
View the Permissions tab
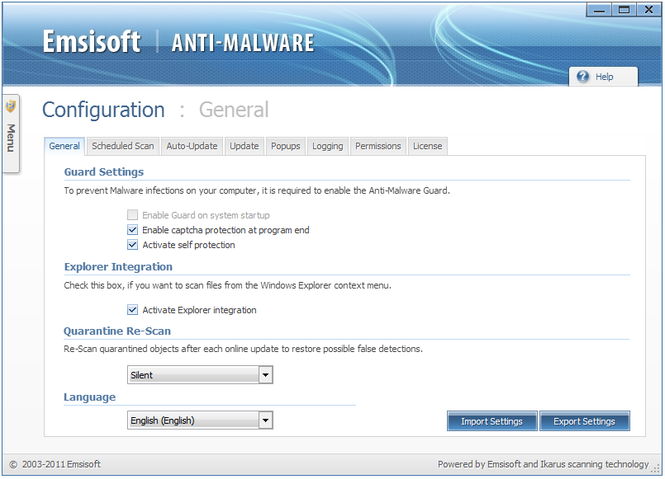click(378, 146)
